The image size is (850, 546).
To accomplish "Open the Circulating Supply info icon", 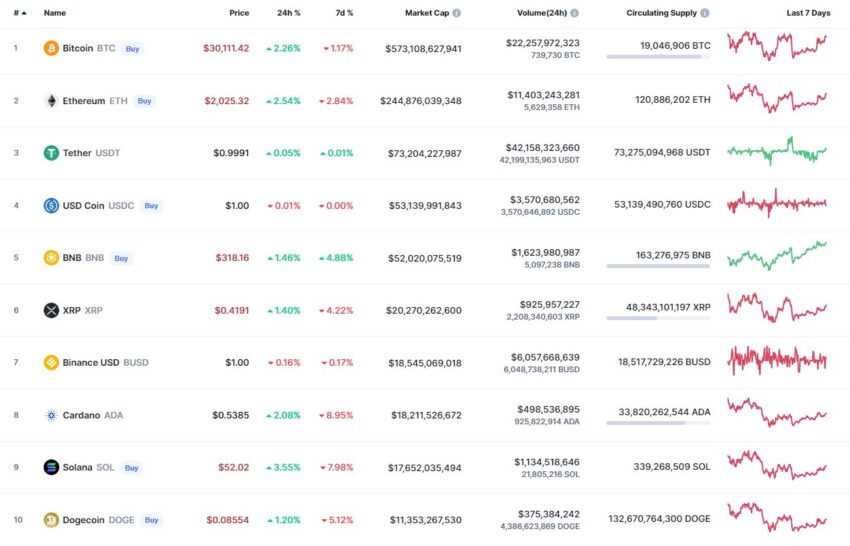I will pos(705,13).
